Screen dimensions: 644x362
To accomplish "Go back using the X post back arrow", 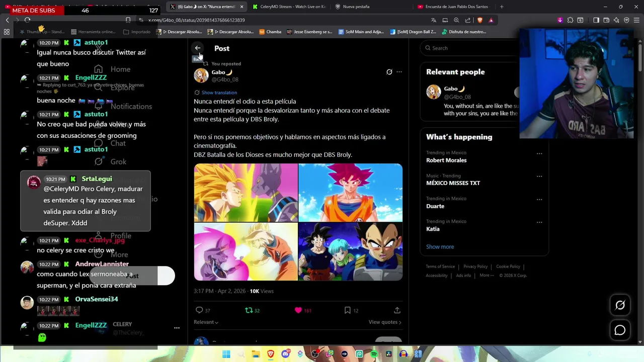I will pos(198,48).
